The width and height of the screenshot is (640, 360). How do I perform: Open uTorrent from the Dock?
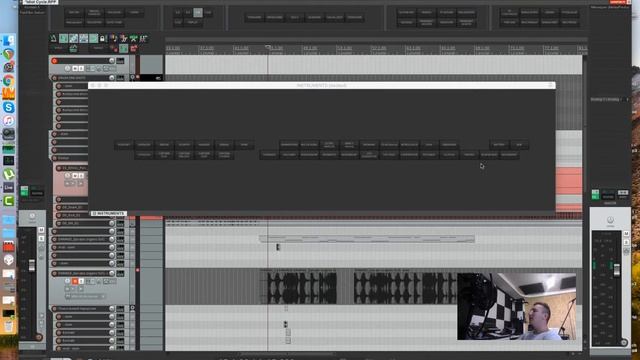[9, 174]
